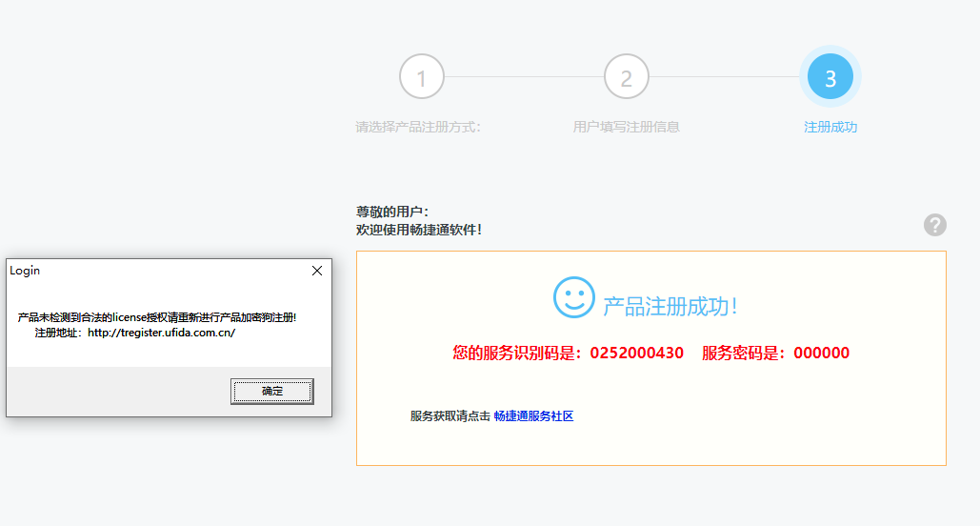980x526 pixels.
Task: Select step 2 circle in registration wizard
Action: coord(627,77)
